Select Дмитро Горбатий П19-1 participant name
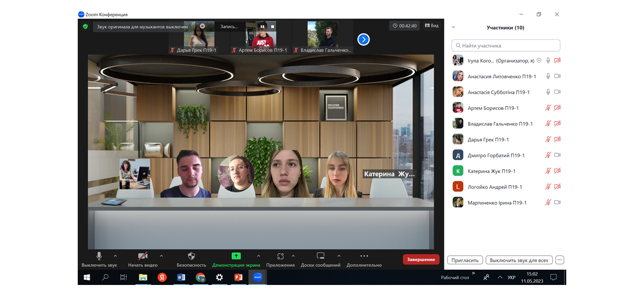 [496, 156]
